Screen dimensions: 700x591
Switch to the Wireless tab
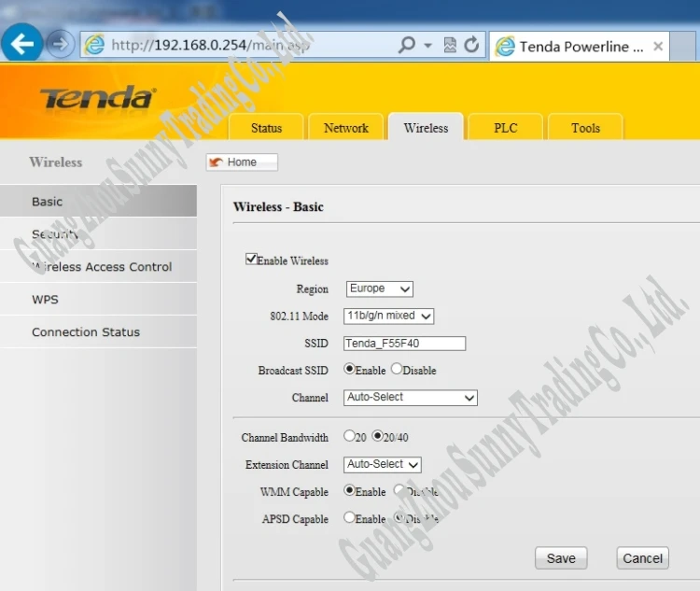(x=426, y=128)
